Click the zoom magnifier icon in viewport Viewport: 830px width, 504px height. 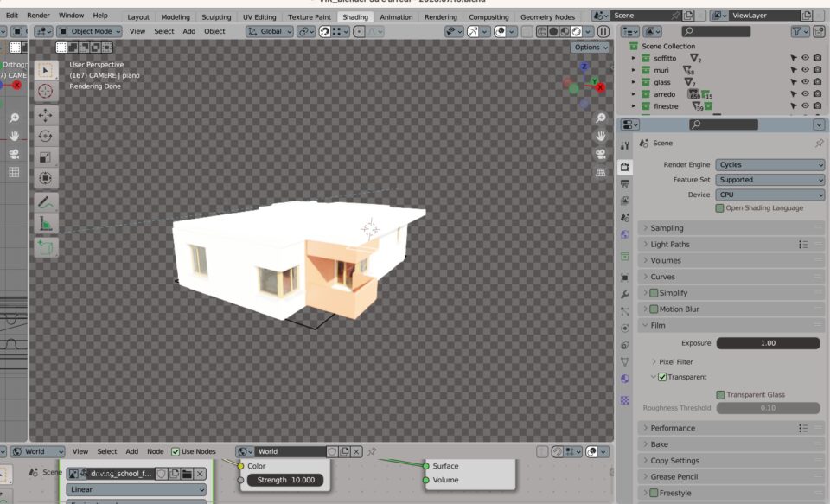pos(601,118)
